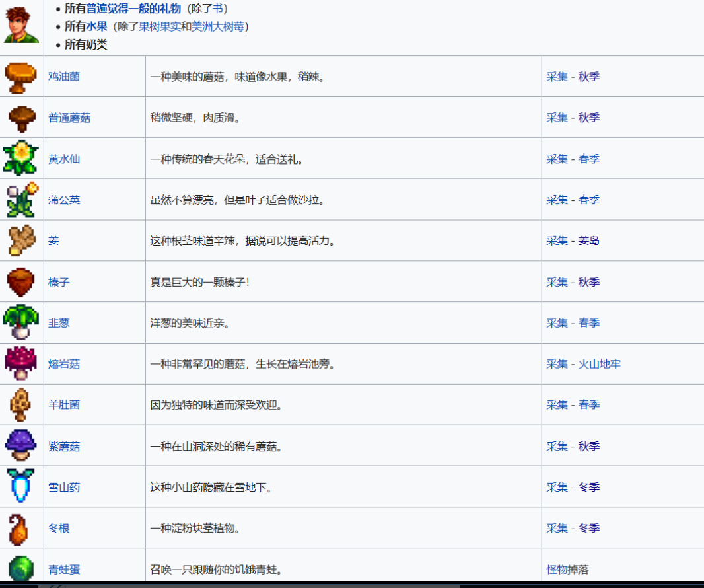Click the hazelnut (榛子) icon
This screenshot has width=704, height=588.
pyautogui.click(x=20, y=282)
